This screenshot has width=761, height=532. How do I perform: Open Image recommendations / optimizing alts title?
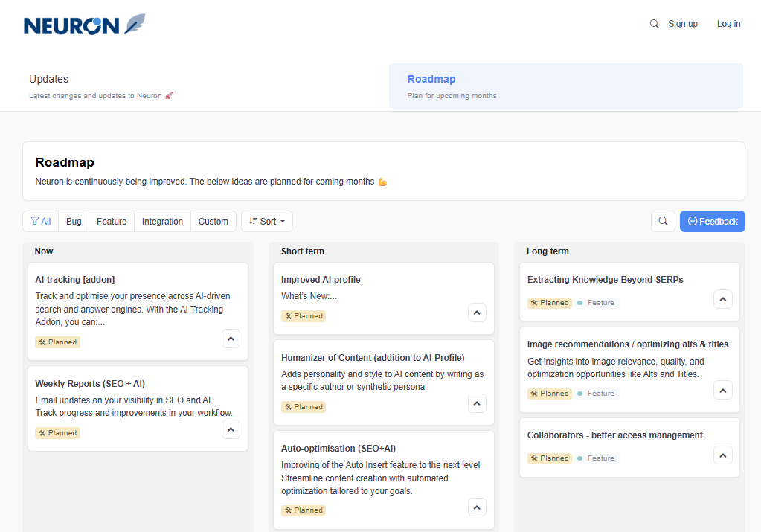(628, 344)
